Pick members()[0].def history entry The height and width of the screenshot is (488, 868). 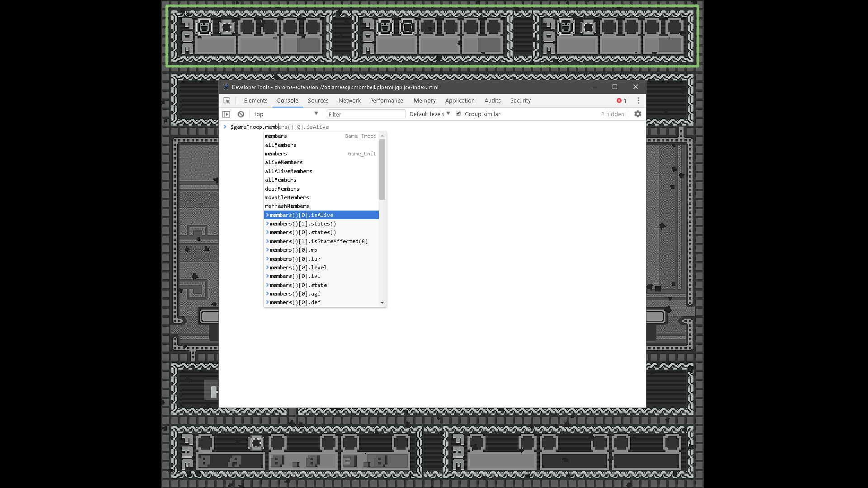pos(321,302)
